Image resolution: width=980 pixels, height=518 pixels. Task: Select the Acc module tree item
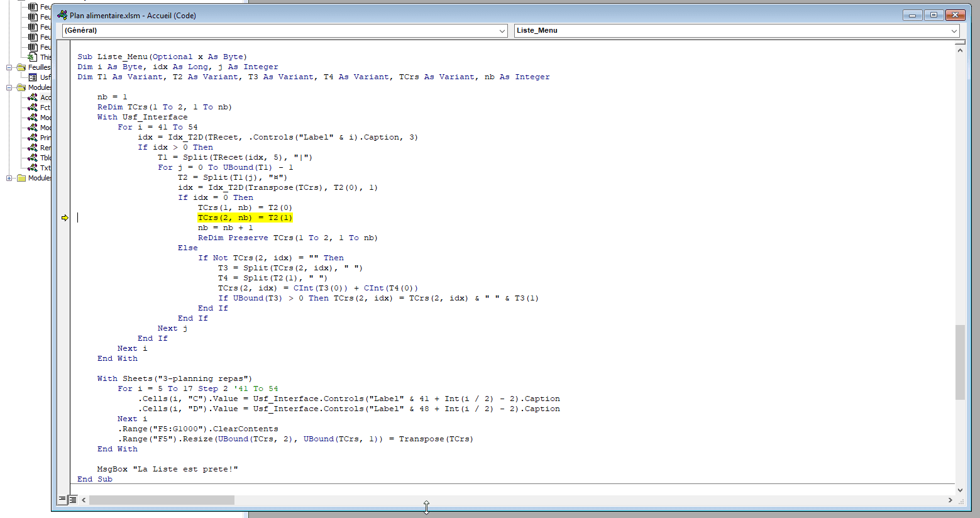45,97
